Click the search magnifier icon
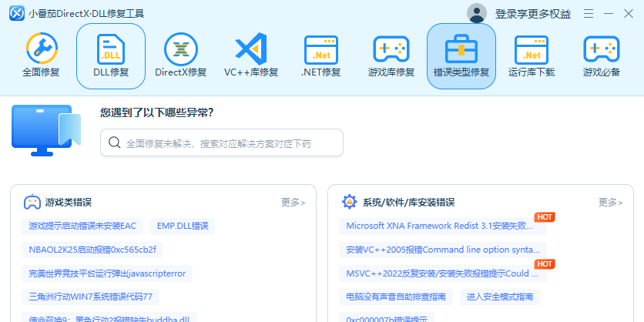 [114, 143]
